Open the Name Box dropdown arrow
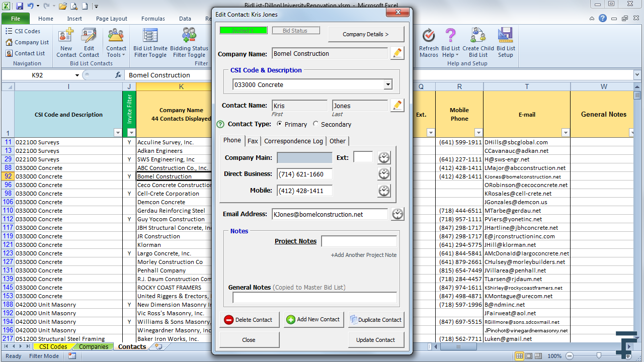The image size is (644, 362). pyautogui.click(x=77, y=75)
